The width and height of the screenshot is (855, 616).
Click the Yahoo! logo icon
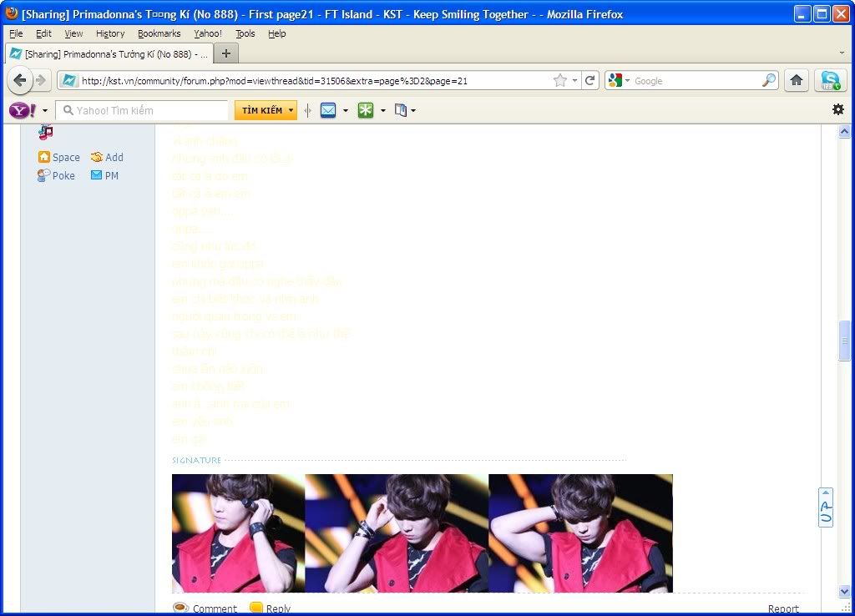click(x=23, y=111)
